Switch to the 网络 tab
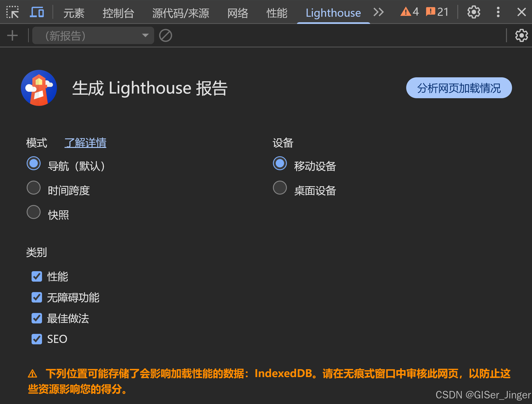 click(238, 13)
